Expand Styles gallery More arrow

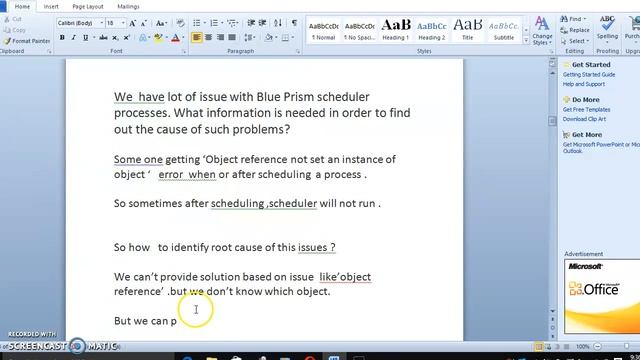(526, 41)
